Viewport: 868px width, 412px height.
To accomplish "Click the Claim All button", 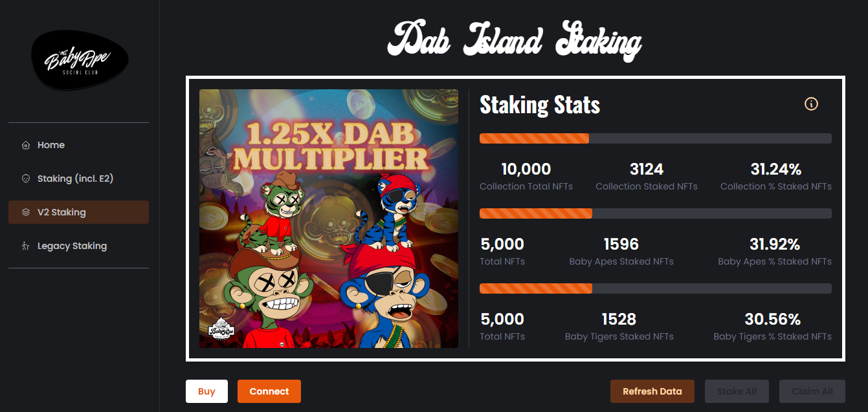I will [x=812, y=391].
